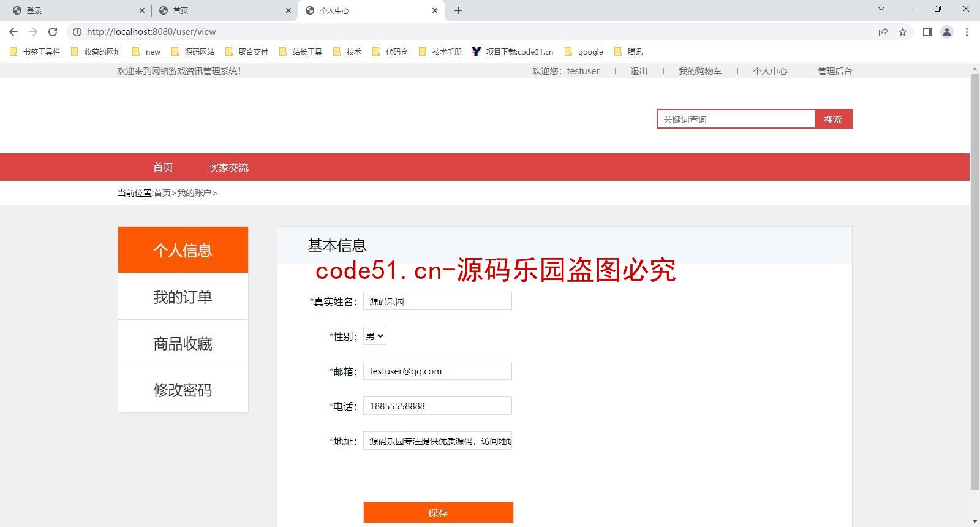Click the address bar URL
The height and width of the screenshot is (527, 980).
pos(151,32)
